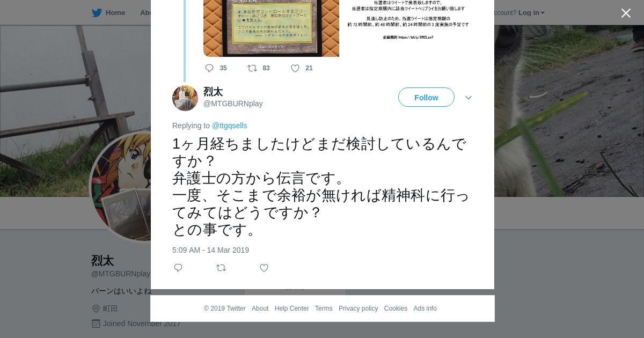Retweet the 烈太 tweet
The height and width of the screenshot is (338, 644).
tap(221, 268)
